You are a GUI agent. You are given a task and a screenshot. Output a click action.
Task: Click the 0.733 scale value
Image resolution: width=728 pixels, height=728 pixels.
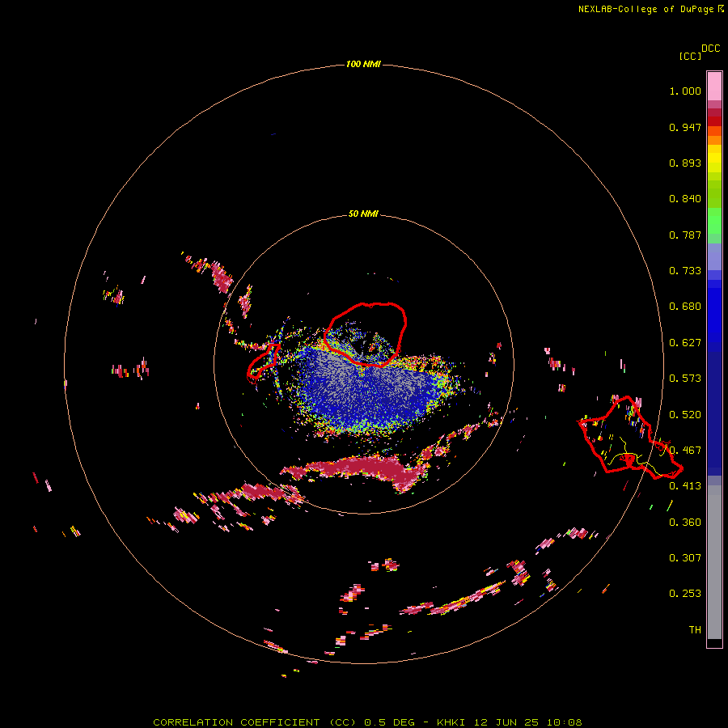pyautogui.click(x=685, y=271)
